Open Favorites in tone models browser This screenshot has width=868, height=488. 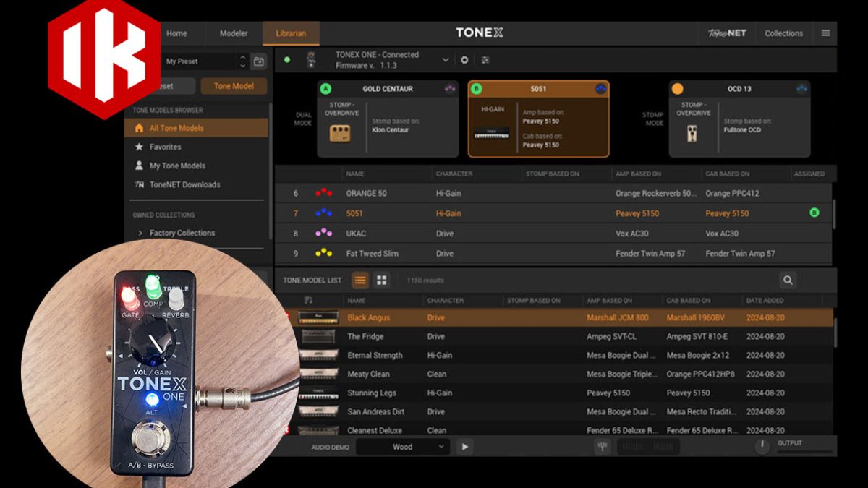pyautogui.click(x=197, y=147)
